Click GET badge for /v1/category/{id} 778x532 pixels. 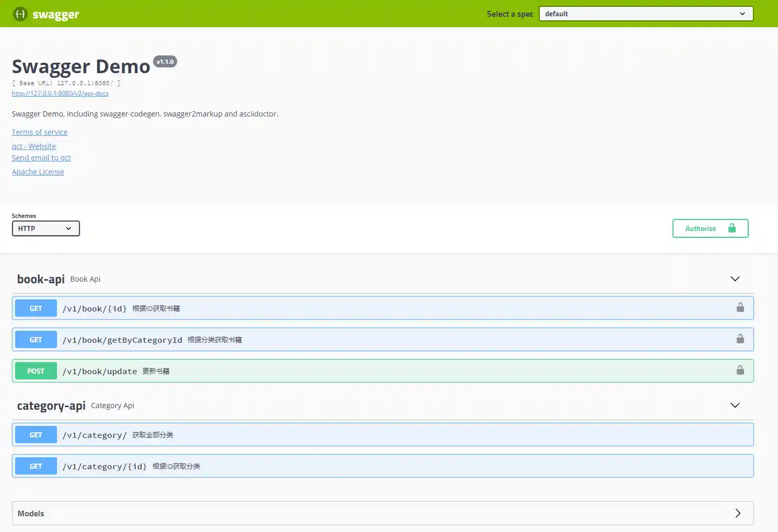coord(36,466)
